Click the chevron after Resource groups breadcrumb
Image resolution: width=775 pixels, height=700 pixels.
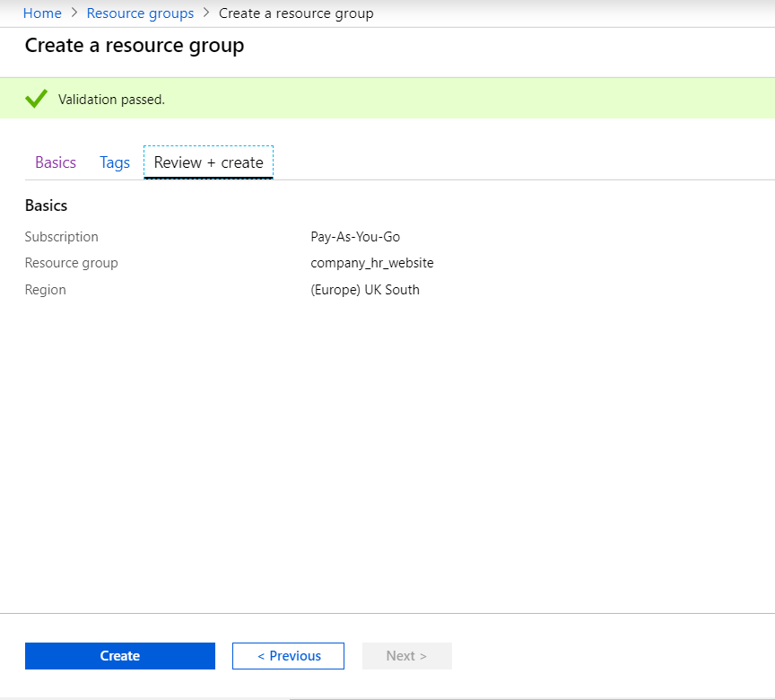pyautogui.click(x=206, y=13)
